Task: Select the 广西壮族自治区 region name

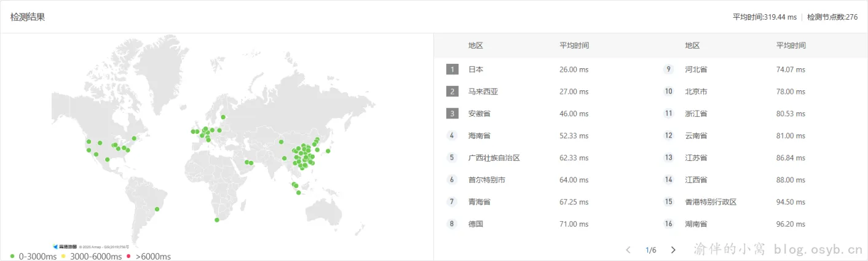Action: click(x=494, y=158)
